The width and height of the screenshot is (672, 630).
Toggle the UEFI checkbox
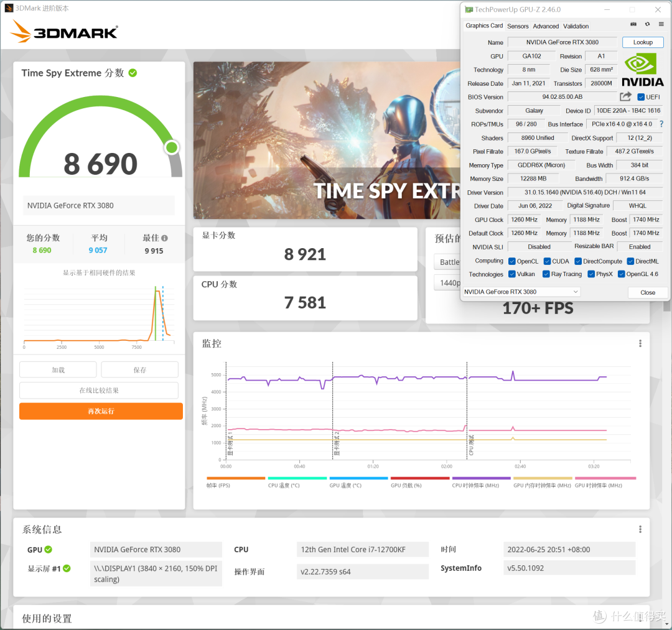pos(641,97)
